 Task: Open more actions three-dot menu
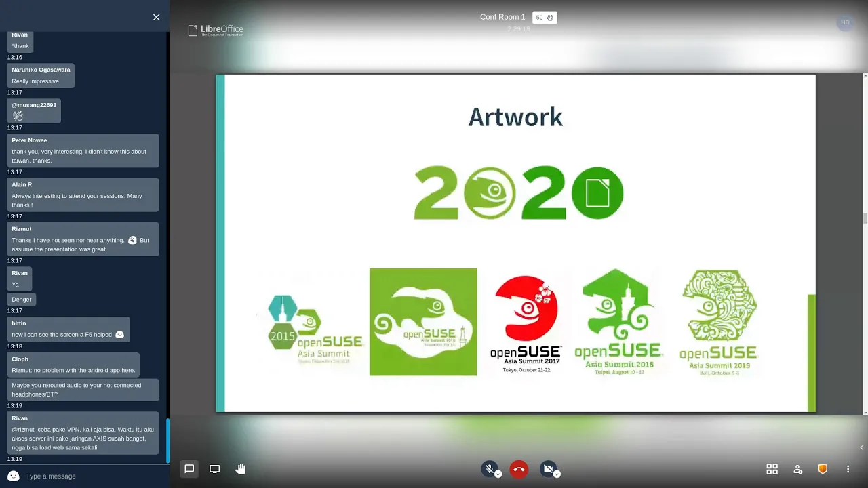848,469
